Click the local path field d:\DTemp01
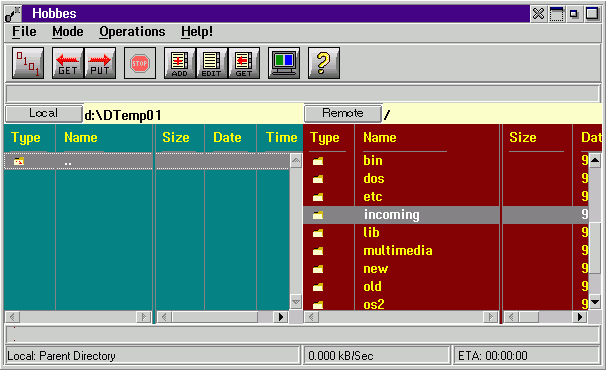The width and height of the screenshot is (606, 370). (x=193, y=115)
